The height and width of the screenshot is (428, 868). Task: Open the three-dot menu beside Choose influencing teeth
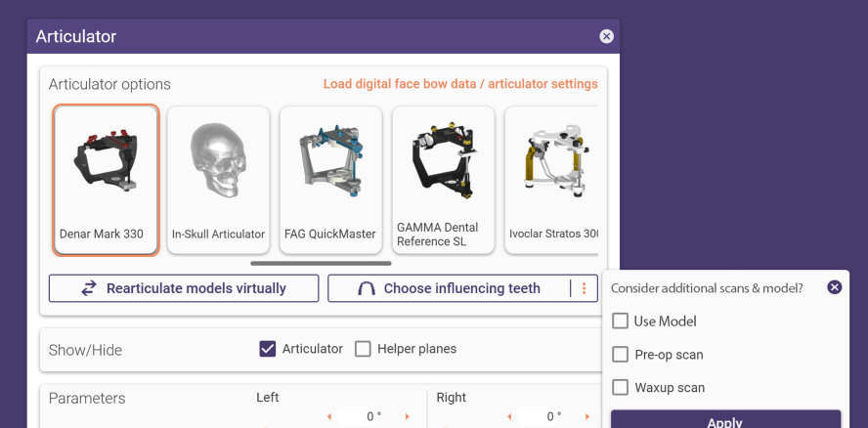[584, 288]
